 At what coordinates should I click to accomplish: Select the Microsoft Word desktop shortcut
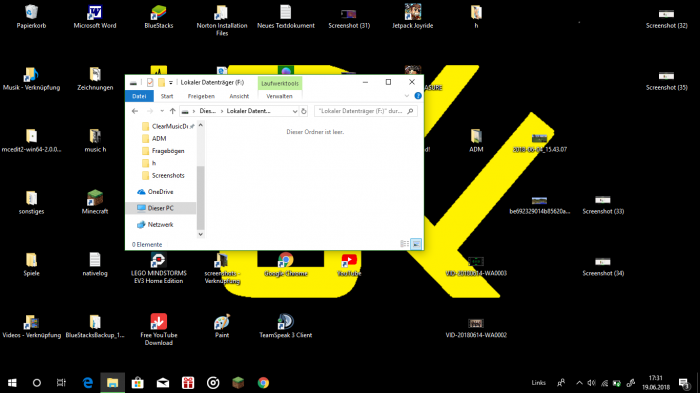click(95, 17)
